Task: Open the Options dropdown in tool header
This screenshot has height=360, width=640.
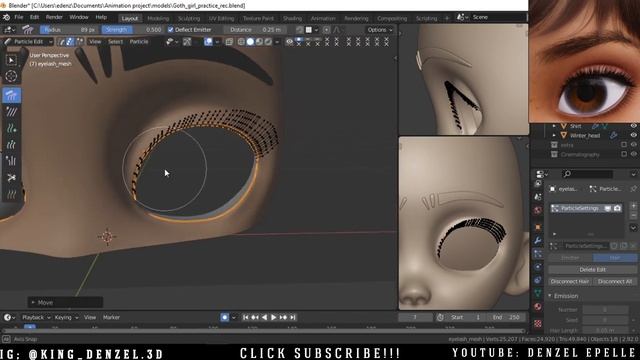Action: coord(379,30)
